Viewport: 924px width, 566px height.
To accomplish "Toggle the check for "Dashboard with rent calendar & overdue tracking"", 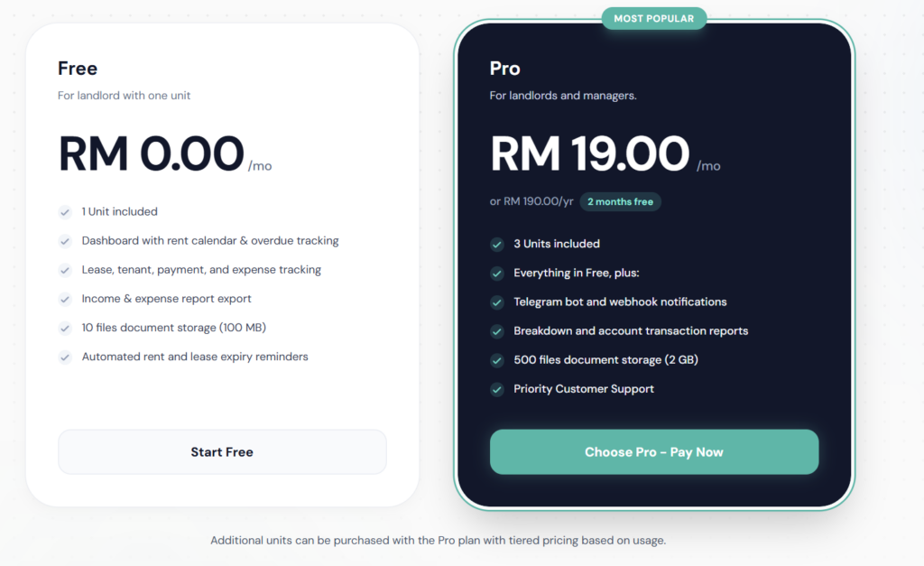I will [x=65, y=241].
